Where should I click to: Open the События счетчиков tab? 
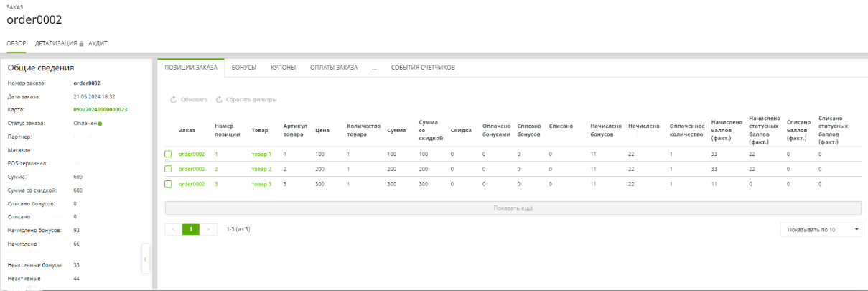[x=422, y=68]
